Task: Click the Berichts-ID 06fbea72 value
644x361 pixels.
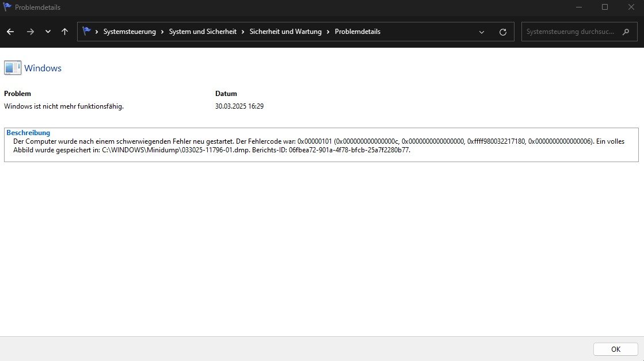Action: (x=349, y=149)
